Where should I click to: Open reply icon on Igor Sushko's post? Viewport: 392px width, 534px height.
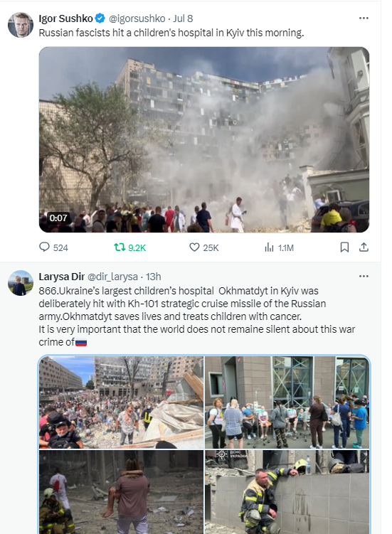tap(44, 247)
